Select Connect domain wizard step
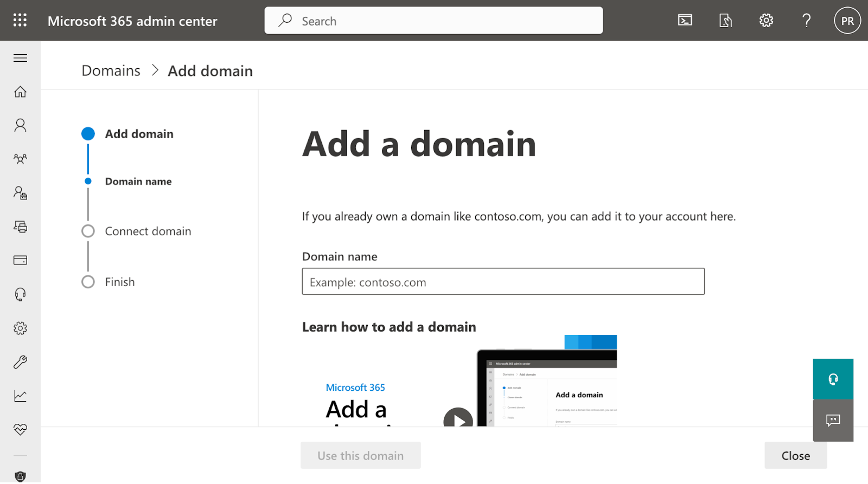 (x=148, y=231)
